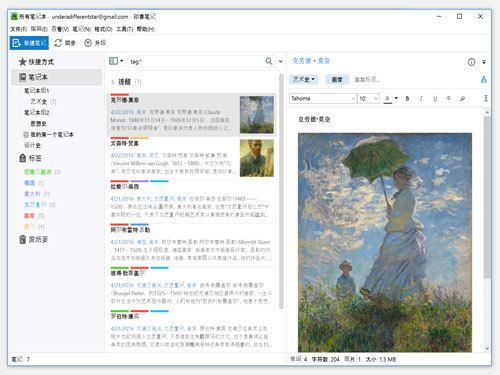This screenshot has height=375, width=500.
Task: Select the 德国 tag in sidebar
Action: tap(29, 183)
